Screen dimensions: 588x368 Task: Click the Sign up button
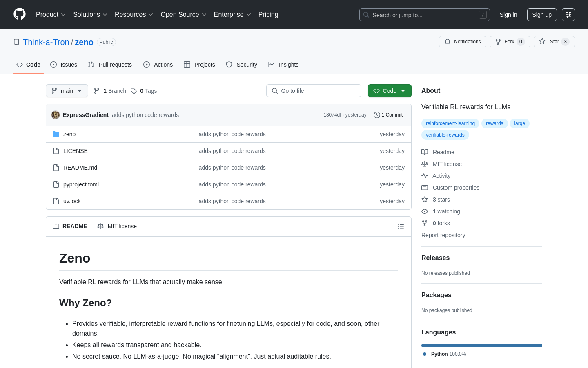click(542, 15)
